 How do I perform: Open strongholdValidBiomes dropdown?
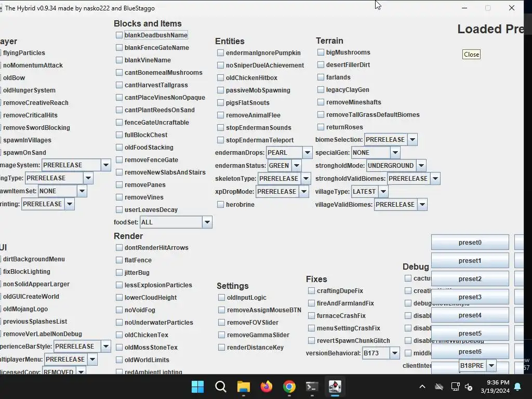click(x=435, y=179)
